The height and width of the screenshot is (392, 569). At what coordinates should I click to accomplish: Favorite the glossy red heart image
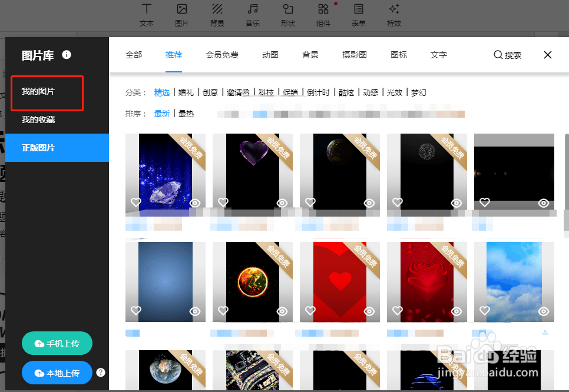point(398,310)
